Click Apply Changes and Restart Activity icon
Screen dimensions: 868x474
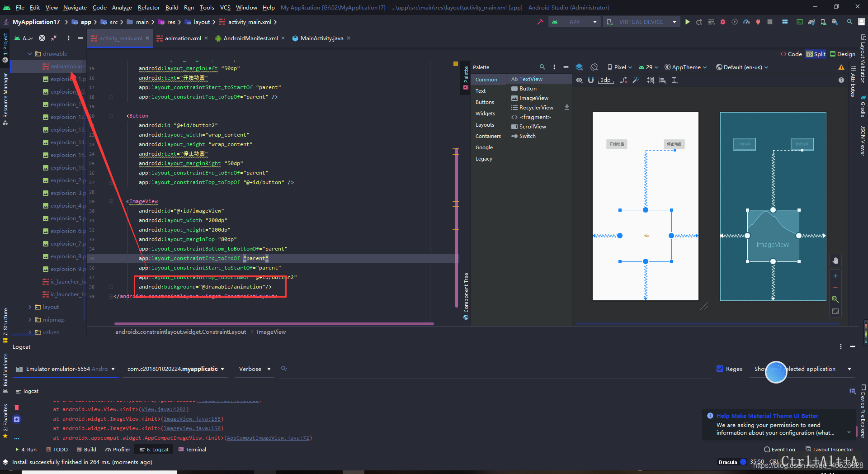[699, 22]
